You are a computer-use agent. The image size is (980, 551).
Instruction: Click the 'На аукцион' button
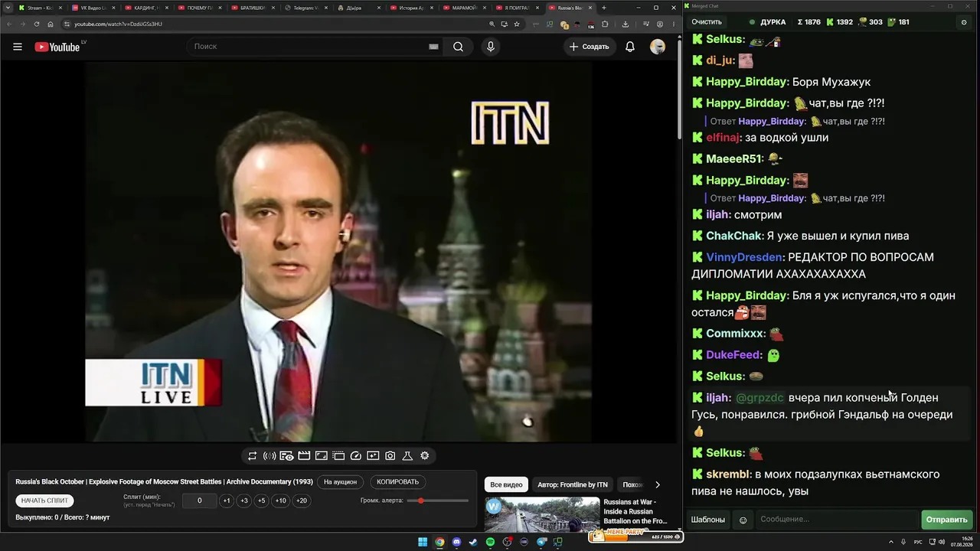click(x=340, y=482)
